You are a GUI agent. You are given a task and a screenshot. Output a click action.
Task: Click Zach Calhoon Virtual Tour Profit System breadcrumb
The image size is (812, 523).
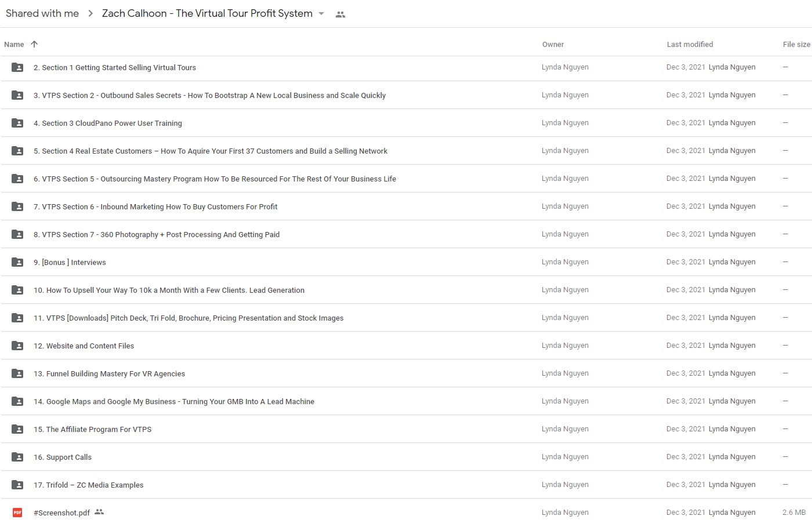(207, 13)
